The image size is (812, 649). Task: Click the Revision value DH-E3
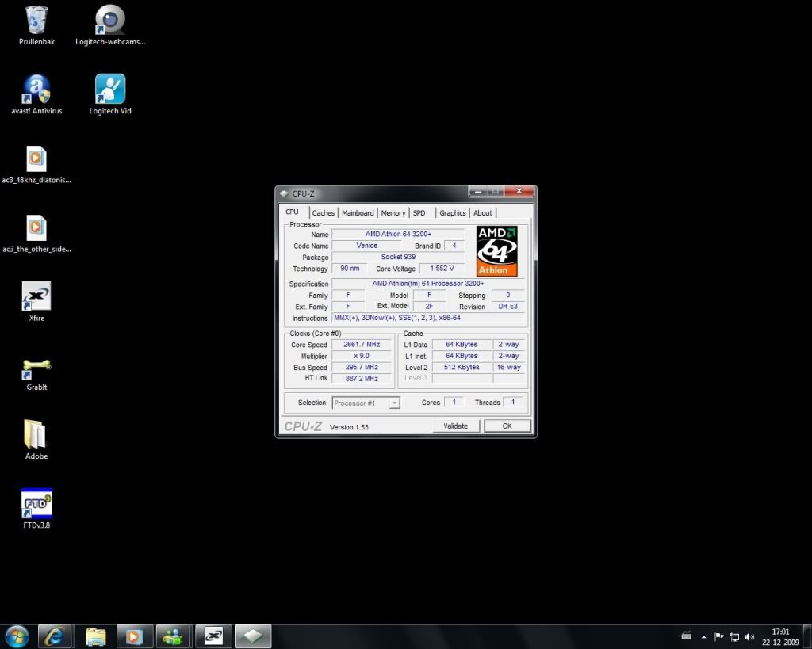click(x=507, y=307)
